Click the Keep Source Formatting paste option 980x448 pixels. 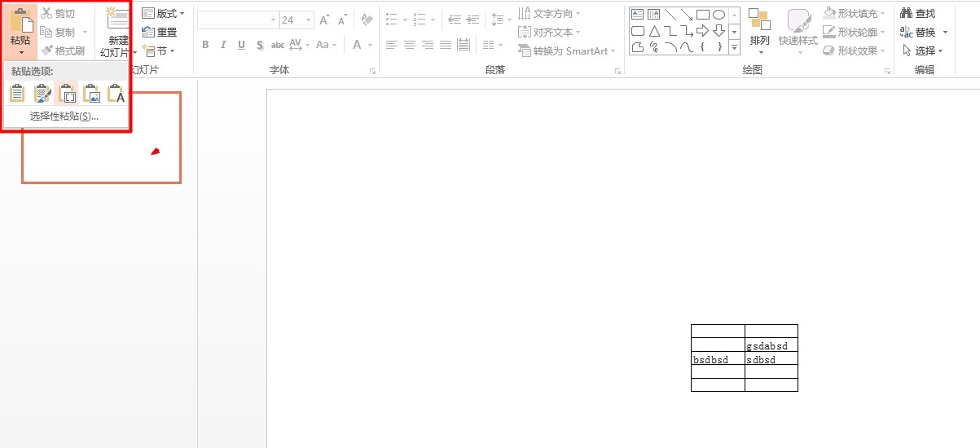[42, 94]
